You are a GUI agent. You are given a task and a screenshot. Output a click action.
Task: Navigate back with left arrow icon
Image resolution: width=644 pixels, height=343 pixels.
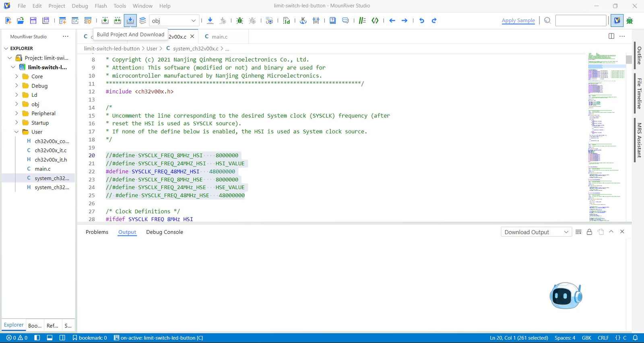pyautogui.click(x=392, y=21)
